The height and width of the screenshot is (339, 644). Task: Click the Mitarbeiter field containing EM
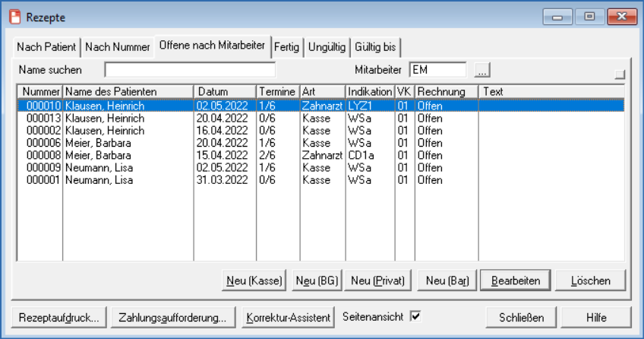pyautogui.click(x=438, y=70)
